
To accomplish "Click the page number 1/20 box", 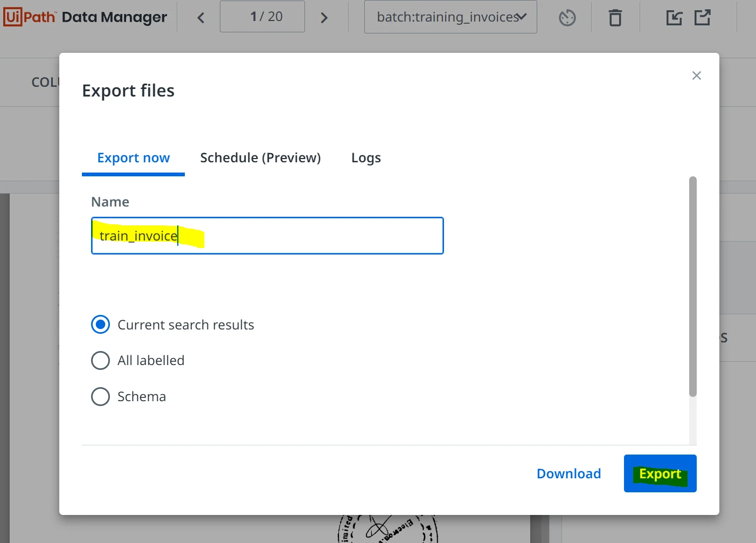I will click(x=262, y=17).
